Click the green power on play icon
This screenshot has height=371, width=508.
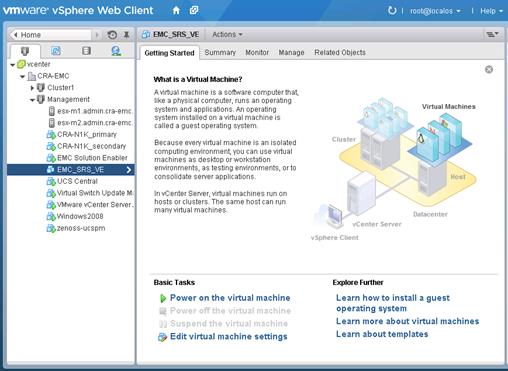click(163, 298)
